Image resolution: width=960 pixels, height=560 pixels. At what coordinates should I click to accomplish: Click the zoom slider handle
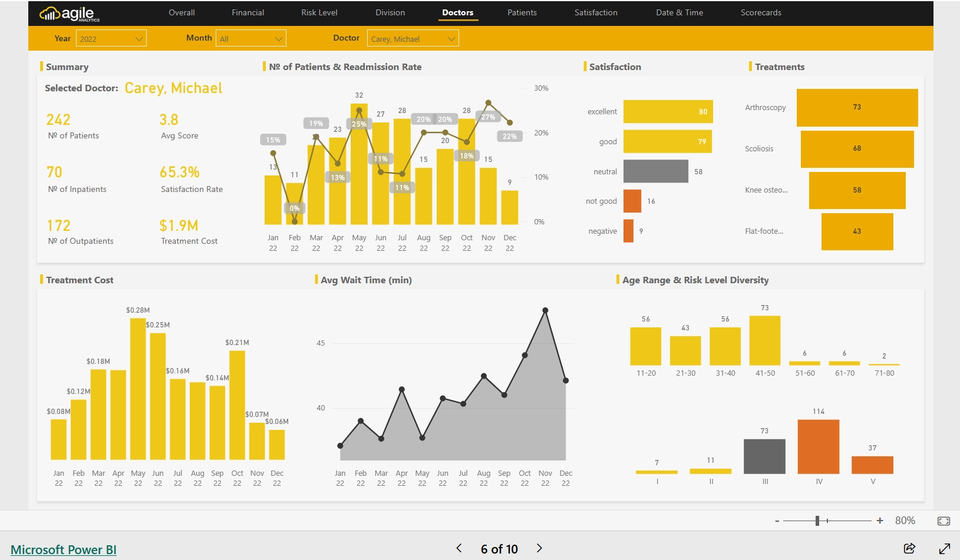817,521
